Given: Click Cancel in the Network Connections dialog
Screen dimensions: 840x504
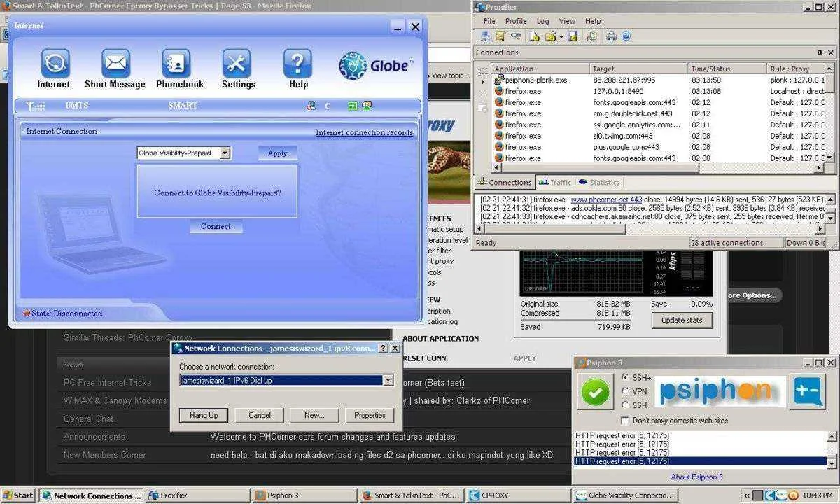Looking at the screenshot, I should click(x=260, y=415).
